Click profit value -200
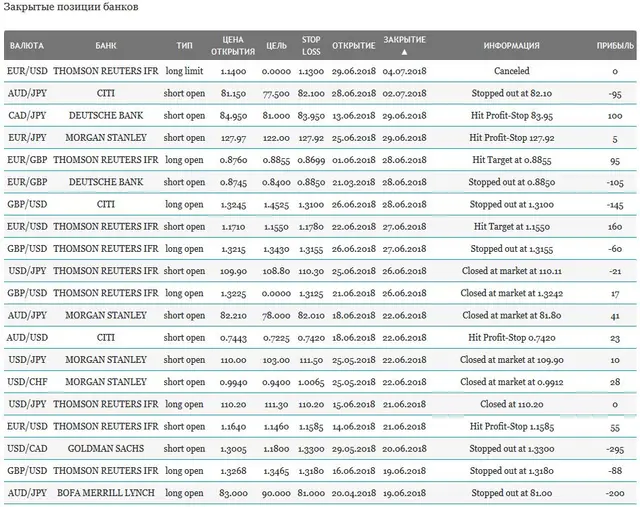640x507 pixels. point(615,494)
